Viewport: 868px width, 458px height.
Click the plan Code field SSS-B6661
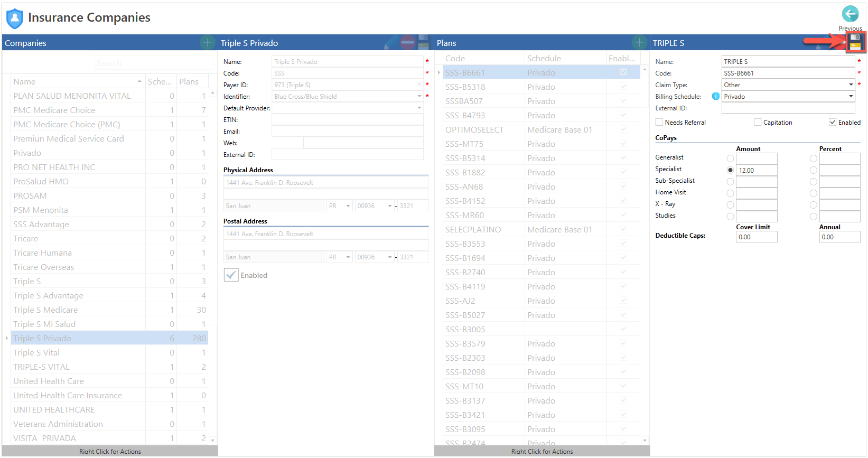pyautogui.click(x=788, y=73)
